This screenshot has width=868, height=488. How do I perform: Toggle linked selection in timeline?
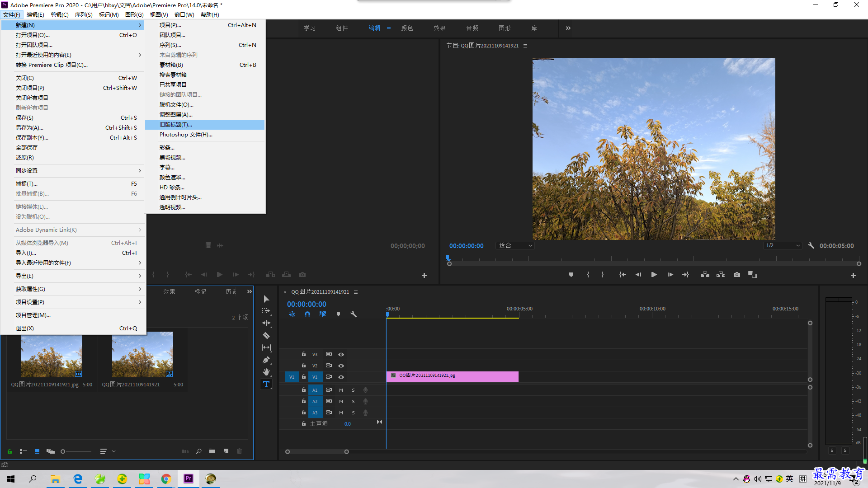point(323,314)
